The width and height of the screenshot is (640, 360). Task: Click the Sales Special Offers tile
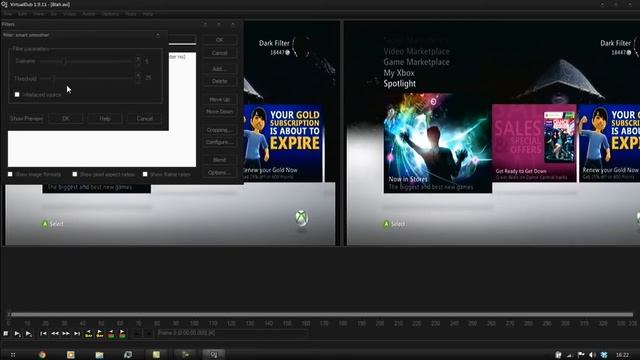tap(534, 143)
